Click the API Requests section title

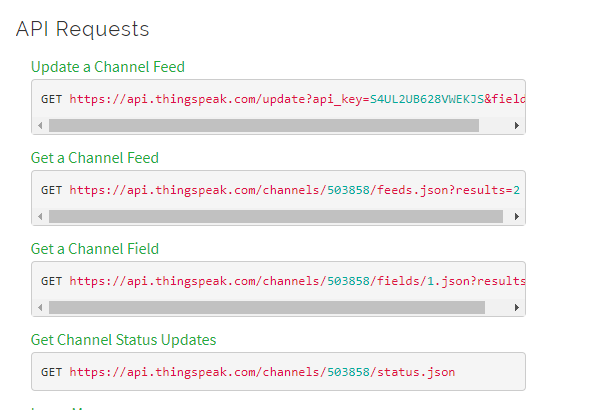pyautogui.click(x=82, y=30)
